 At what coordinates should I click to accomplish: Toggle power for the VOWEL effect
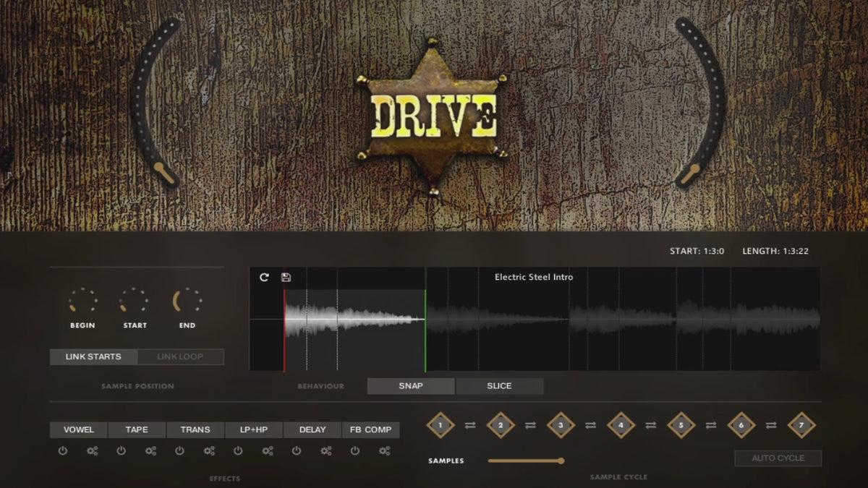[x=63, y=451]
